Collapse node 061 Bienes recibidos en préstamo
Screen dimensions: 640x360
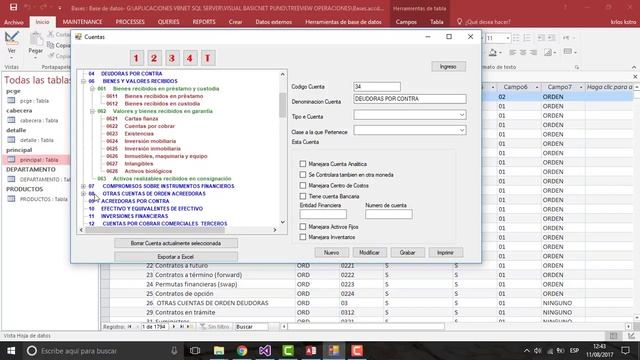click(93, 89)
